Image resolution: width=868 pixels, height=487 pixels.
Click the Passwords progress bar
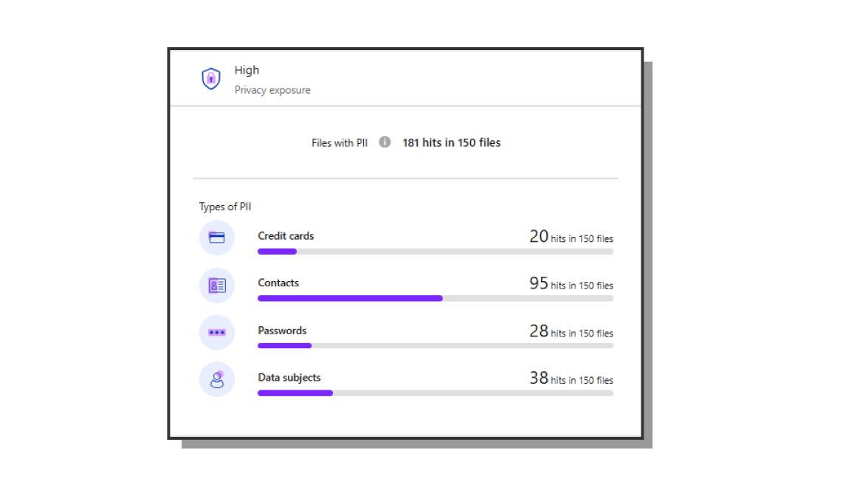pyautogui.click(x=435, y=346)
